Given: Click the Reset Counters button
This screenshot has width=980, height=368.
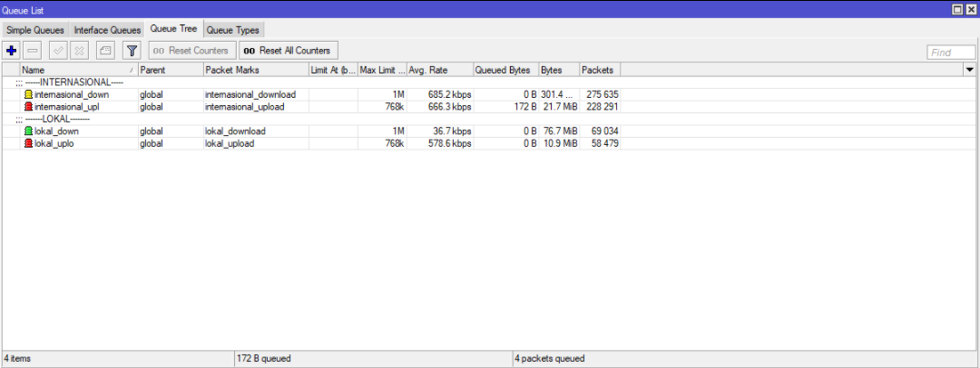Looking at the screenshot, I should [192, 51].
